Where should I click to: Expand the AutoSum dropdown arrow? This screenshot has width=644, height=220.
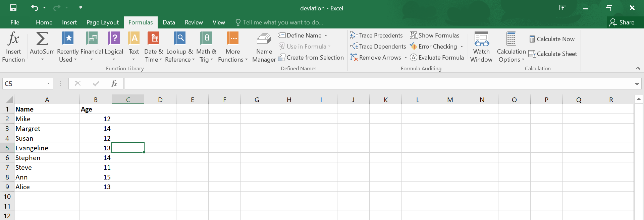42,60
